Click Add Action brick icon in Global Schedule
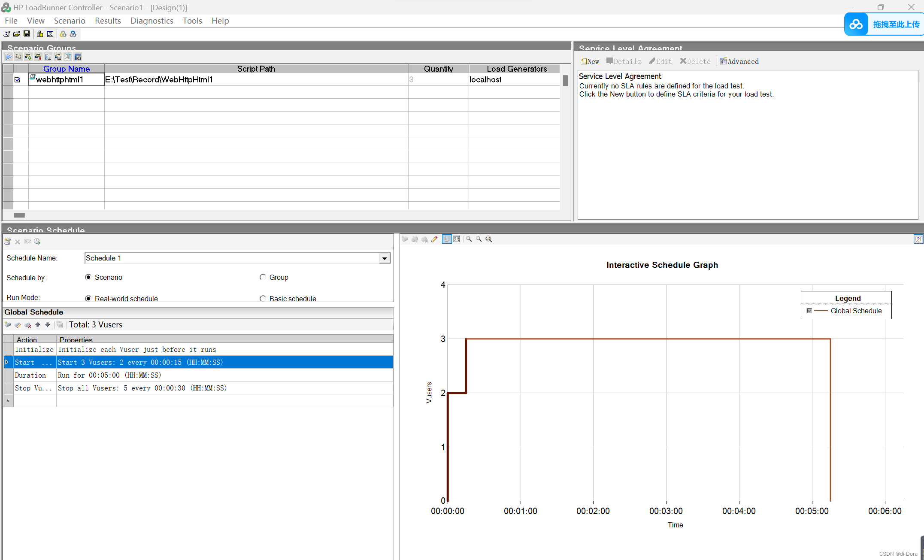The width and height of the screenshot is (924, 560). click(x=8, y=325)
